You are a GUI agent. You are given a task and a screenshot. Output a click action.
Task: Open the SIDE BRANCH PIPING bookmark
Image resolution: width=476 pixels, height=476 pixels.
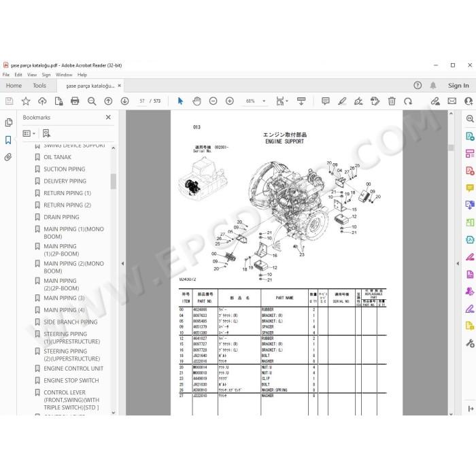pos(71,322)
